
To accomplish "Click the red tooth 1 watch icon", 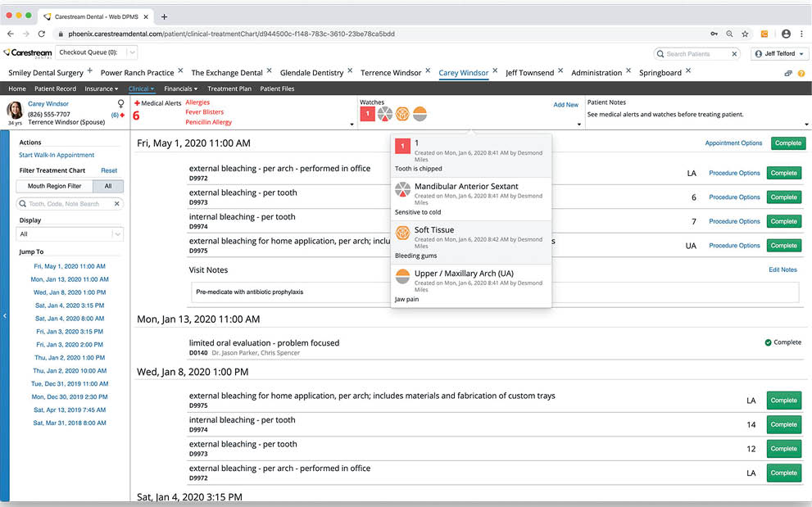I will pos(367,114).
